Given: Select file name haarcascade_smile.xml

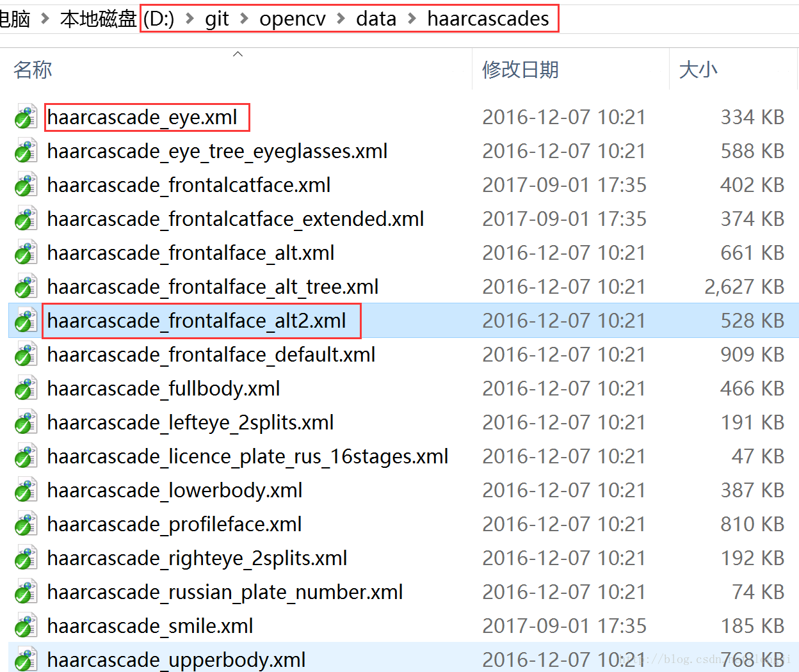Looking at the screenshot, I should tap(150, 626).
